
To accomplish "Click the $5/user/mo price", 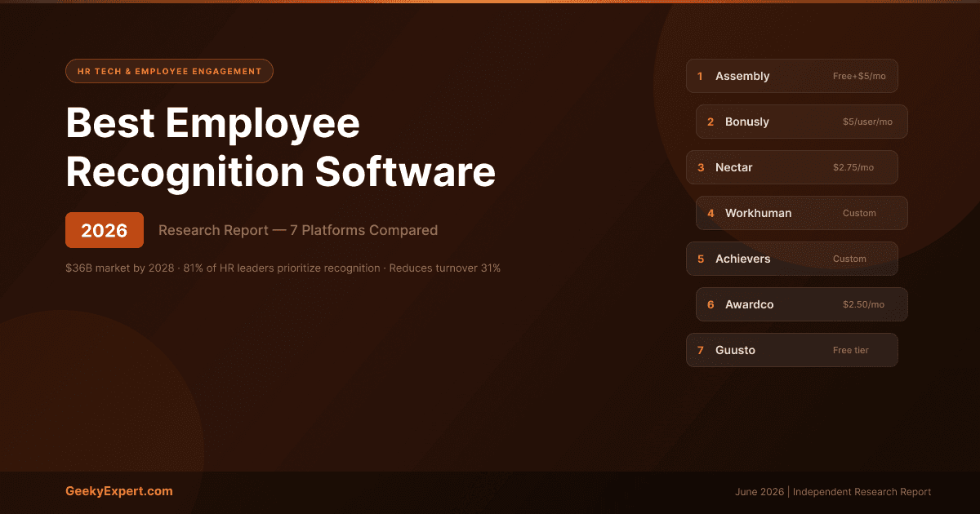I will 867,122.
